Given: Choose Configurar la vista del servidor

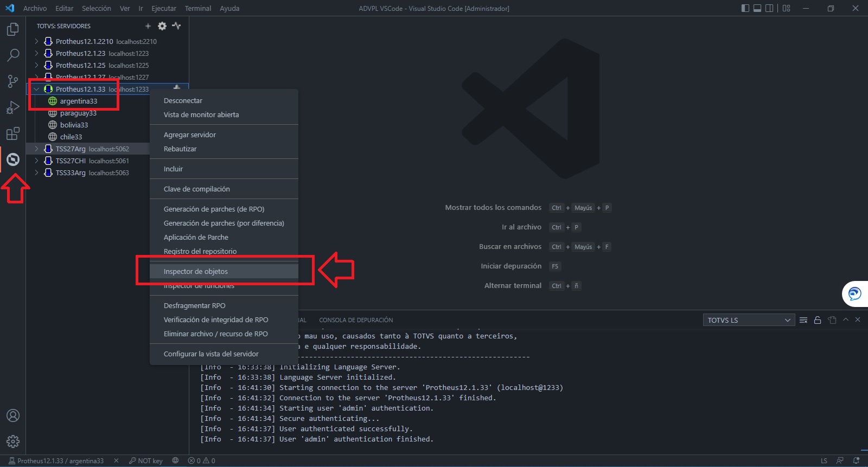Looking at the screenshot, I should click(224, 354).
